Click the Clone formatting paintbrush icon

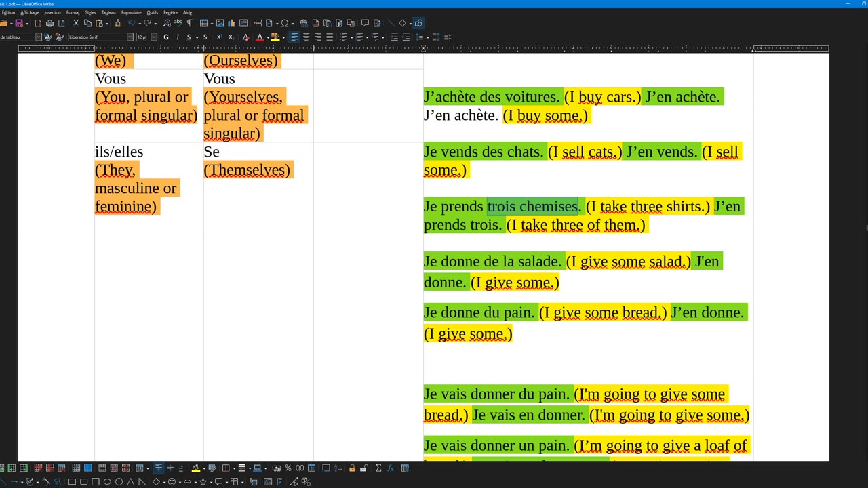(117, 23)
